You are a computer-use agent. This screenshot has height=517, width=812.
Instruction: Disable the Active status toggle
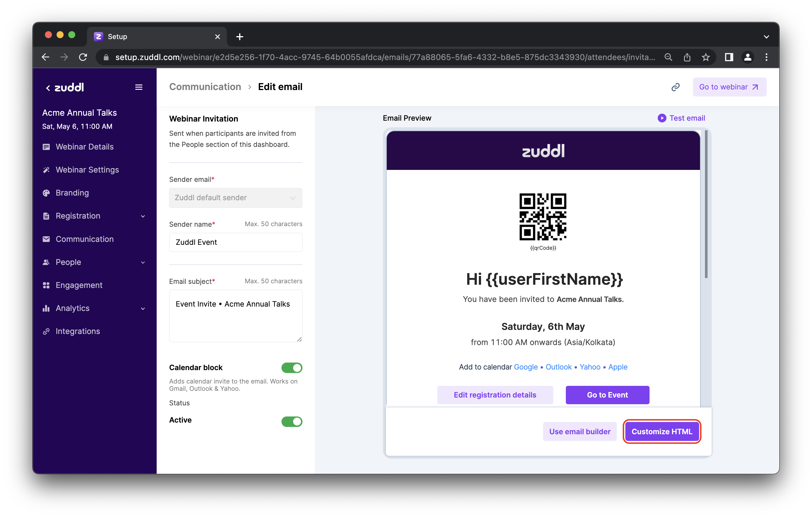[x=292, y=421]
